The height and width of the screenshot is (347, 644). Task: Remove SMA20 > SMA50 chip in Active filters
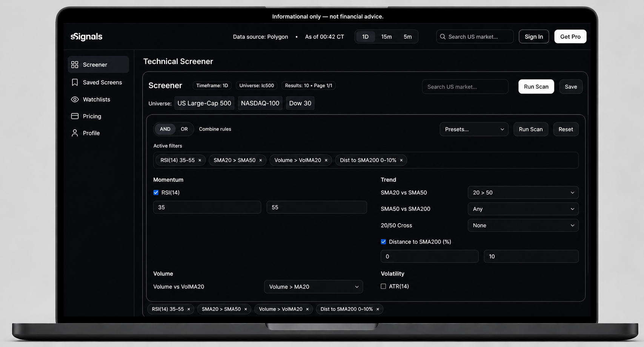coord(260,161)
